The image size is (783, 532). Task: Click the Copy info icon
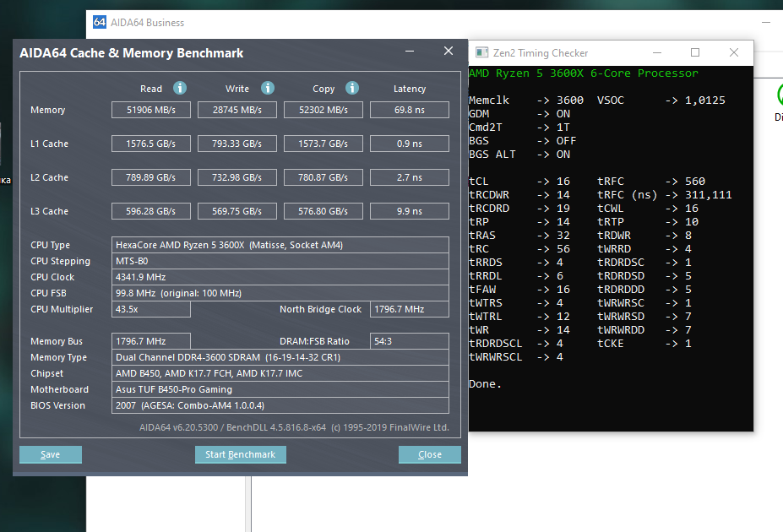352,88
